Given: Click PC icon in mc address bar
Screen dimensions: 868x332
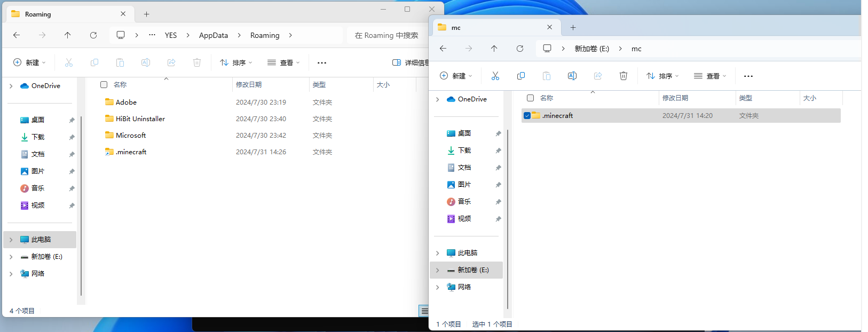Looking at the screenshot, I should click(547, 49).
